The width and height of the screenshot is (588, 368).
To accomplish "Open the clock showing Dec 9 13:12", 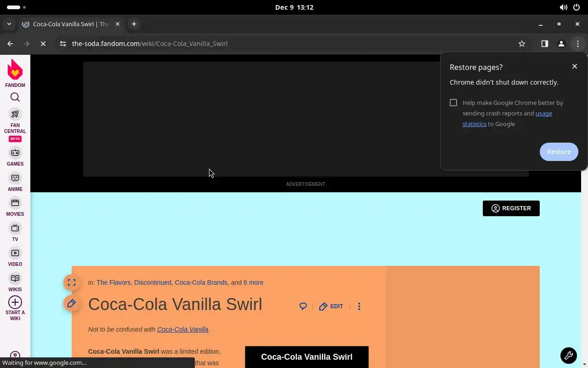I will [294, 7].
